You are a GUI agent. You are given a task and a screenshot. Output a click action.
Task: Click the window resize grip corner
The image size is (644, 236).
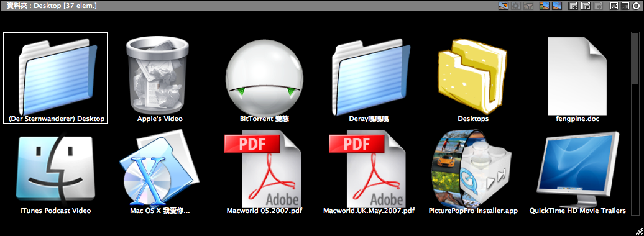pyautogui.click(x=638, y=230)
